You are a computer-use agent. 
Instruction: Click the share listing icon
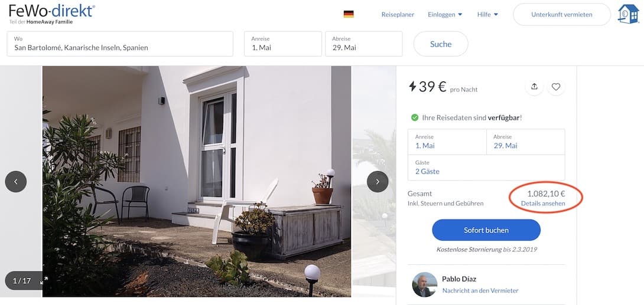coord(534,87)
